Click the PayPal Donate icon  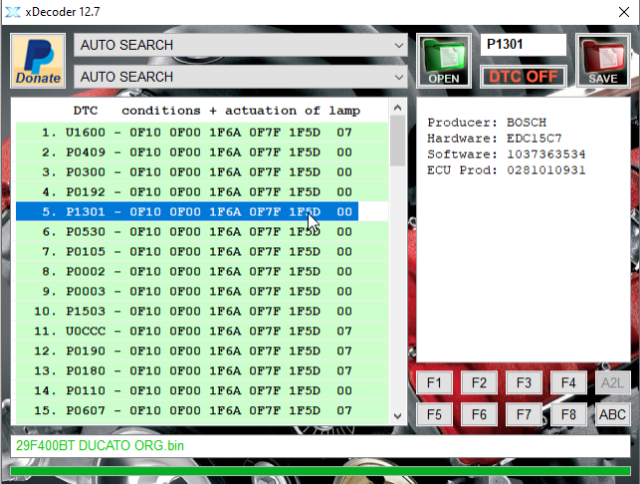point(39,61)
